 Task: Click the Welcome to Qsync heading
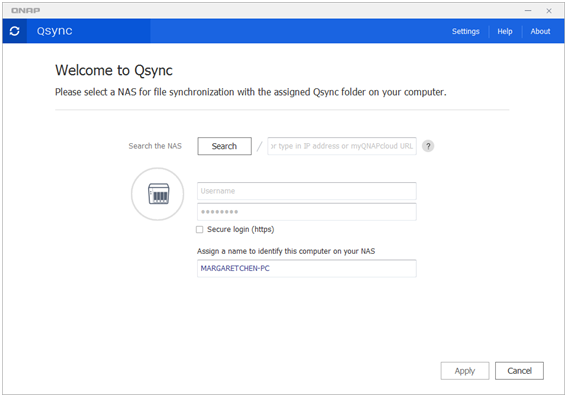114,71
